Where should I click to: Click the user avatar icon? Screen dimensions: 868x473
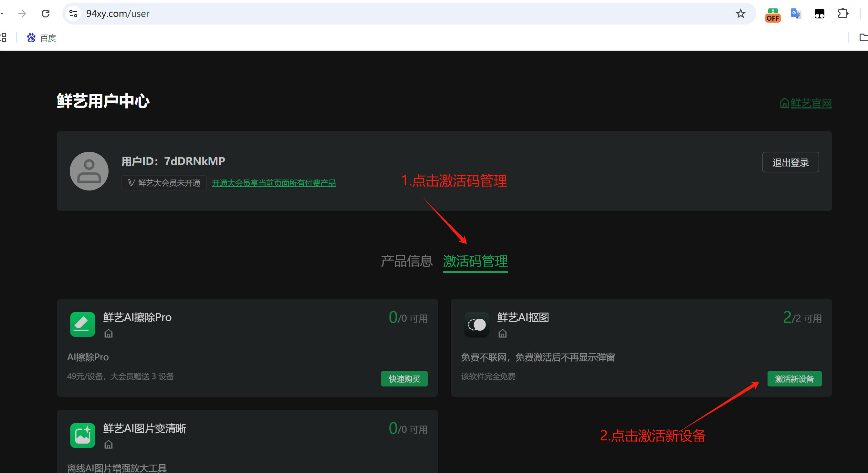pos(89,171)
